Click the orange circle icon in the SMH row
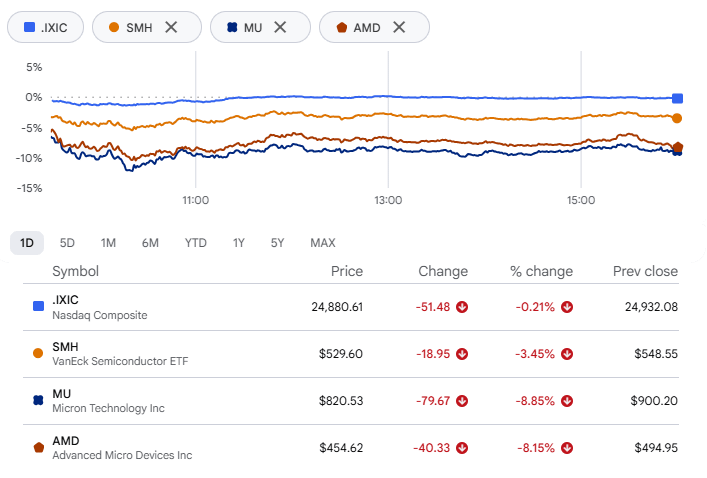 click(x=38, y=354)
